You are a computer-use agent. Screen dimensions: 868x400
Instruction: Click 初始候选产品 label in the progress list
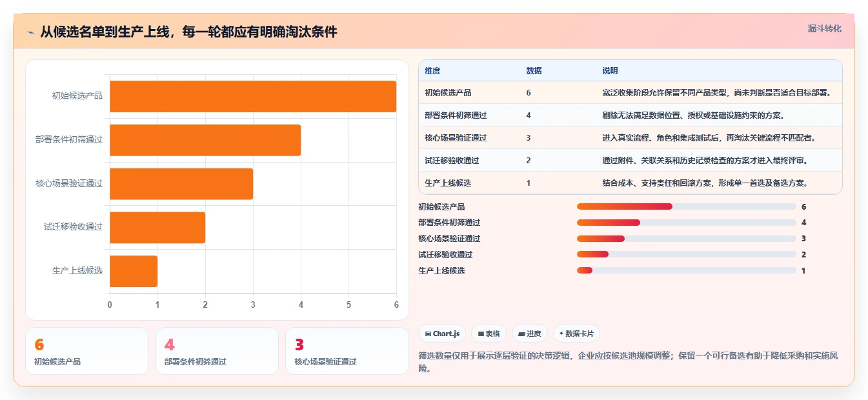(x=441, y=207)
